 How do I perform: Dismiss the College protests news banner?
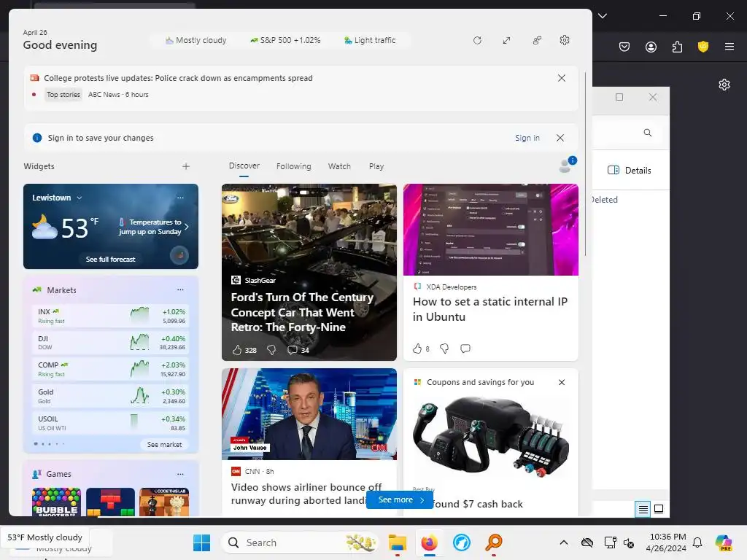pyautogui.click(x=562, y=78)
